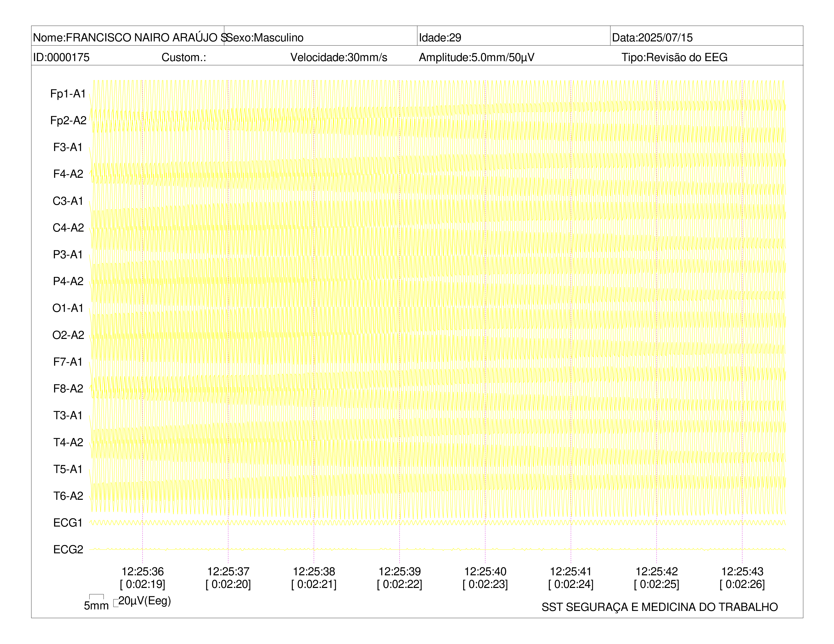
Task: Click the elapsed time '[ 0:02:19]'
Action: point(143,584)
